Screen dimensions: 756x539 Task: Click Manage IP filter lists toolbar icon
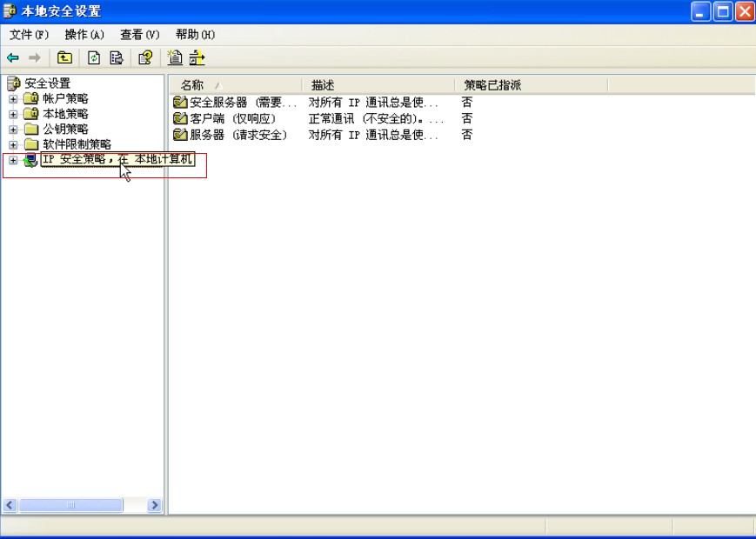(x=197, y=57)
